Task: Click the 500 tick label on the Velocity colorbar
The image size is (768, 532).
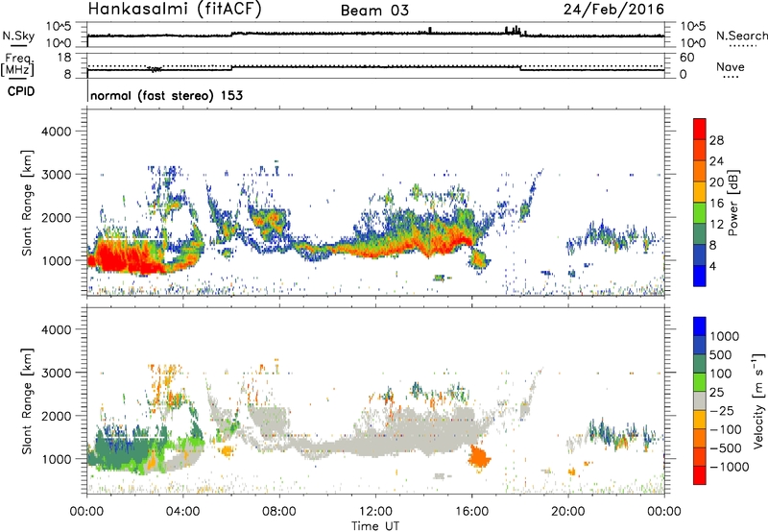Action: coord(721,354)
